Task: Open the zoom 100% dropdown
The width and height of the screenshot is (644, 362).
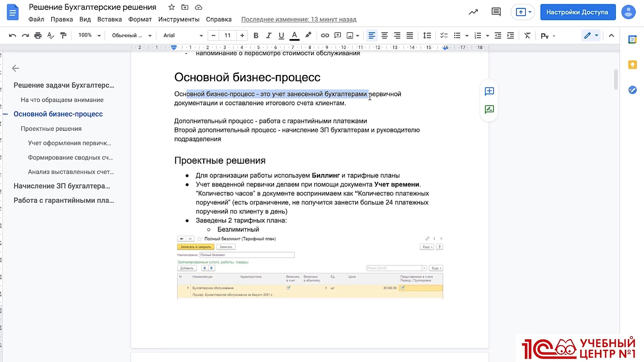Action: (x=89, y=36)
